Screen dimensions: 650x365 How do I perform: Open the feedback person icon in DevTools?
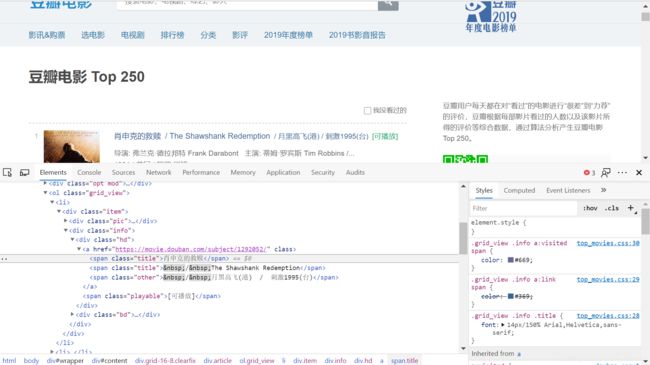coord(606,173)
